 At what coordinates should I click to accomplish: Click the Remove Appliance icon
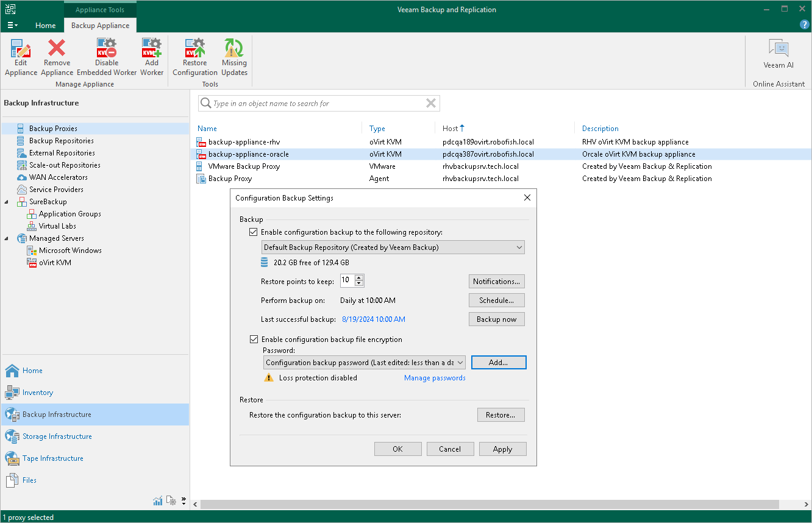57,57
